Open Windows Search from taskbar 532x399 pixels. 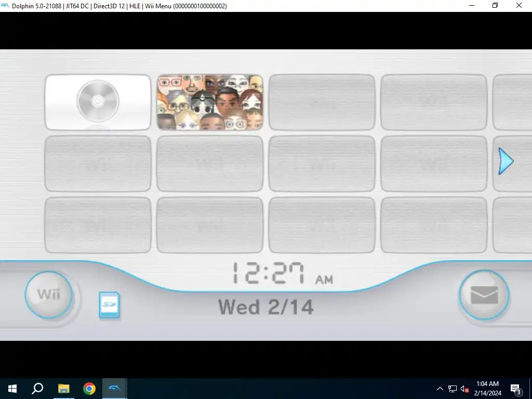coord(37,389)
